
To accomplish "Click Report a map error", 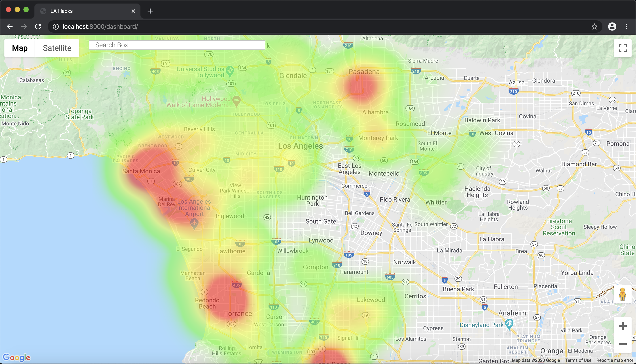I will pos(615,360).
